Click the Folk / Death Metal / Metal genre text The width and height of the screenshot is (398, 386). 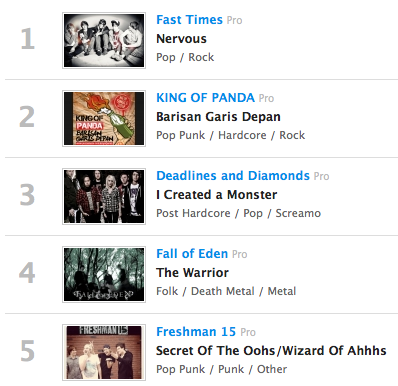click(x=226, y=291)
